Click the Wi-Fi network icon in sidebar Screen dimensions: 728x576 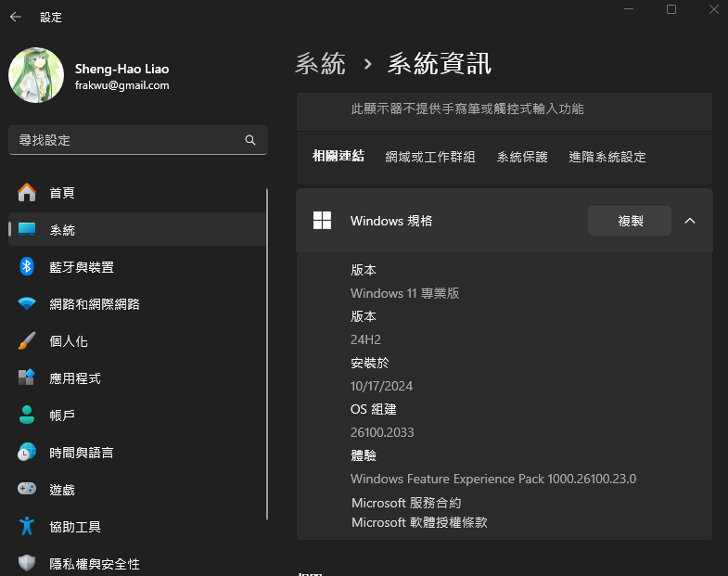click(x=27, y=304)
